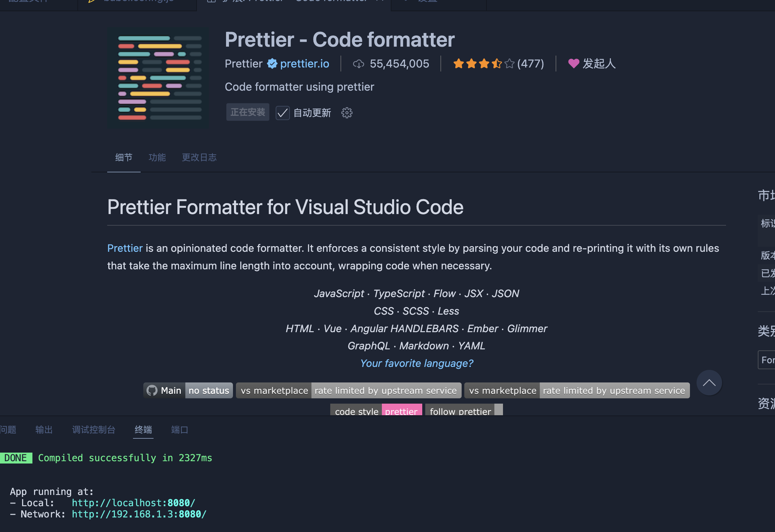Viewport: 775px width, 532px height.
Task: Click the pink sponsor heart icon
Action: tap(573, 63)
